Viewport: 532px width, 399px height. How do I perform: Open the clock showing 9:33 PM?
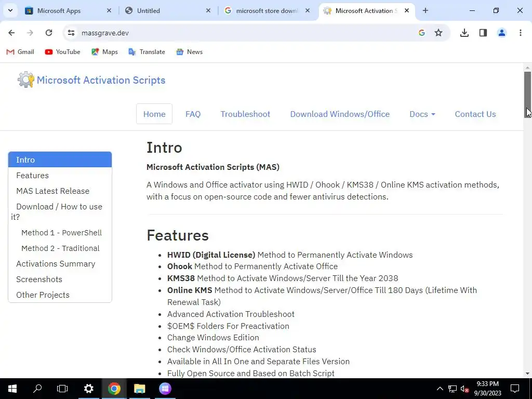487,389
